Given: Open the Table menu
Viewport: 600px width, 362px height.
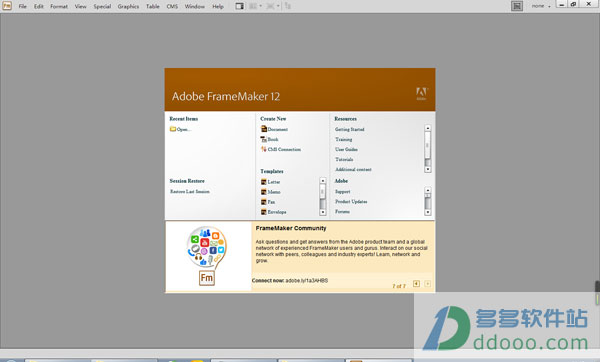Looking at the screenshot, I should click(x=153, y=6).
